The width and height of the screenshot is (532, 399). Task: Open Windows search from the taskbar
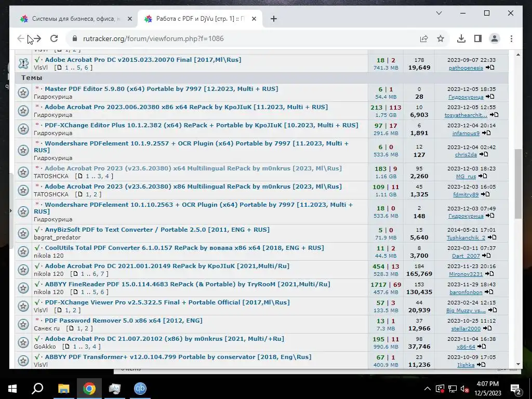pyautogui.click(x=37, y=389)
